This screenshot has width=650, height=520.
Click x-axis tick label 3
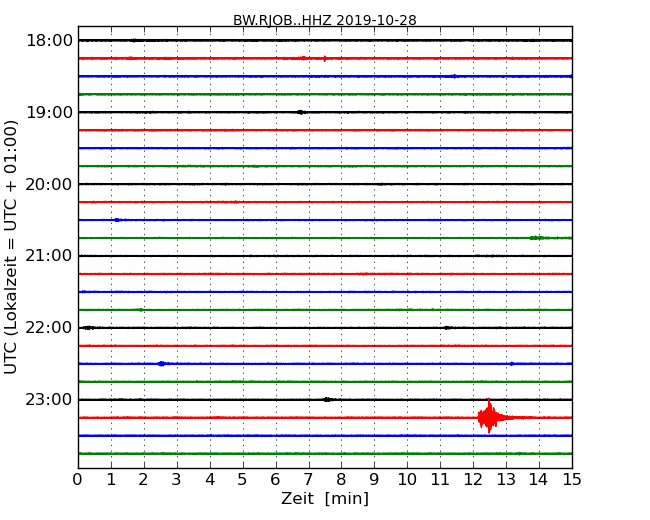177,480
